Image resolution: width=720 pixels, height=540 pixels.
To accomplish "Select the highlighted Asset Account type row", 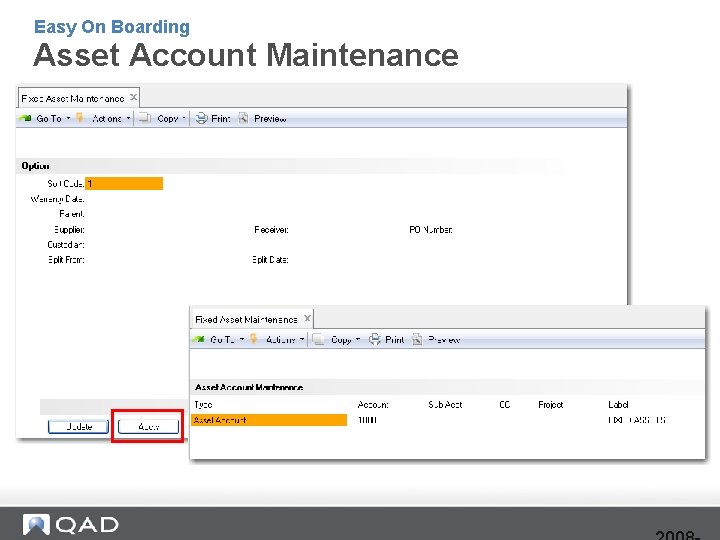I will coord(269,420).
